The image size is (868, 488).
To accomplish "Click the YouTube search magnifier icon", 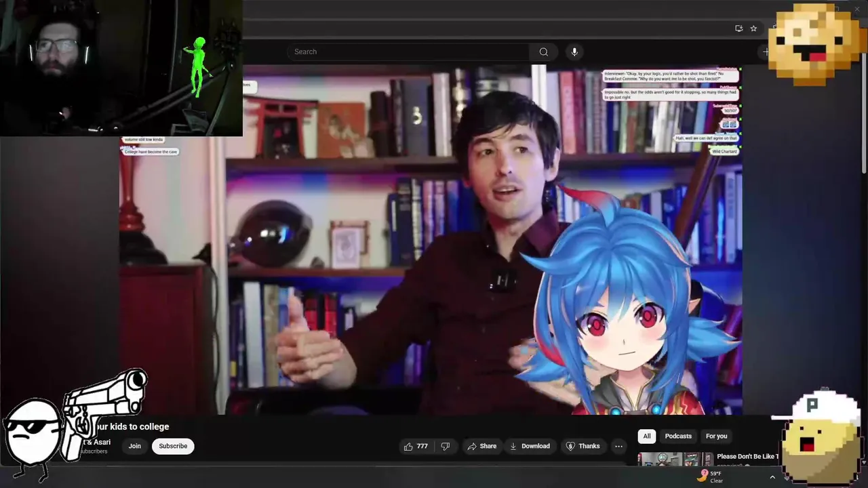I will point(543,52).
